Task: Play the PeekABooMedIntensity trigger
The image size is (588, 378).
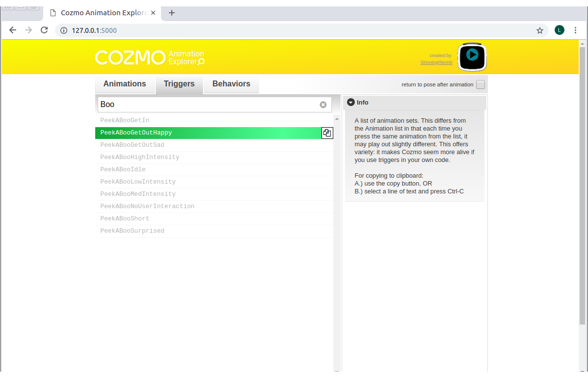Action: point(214,194)
